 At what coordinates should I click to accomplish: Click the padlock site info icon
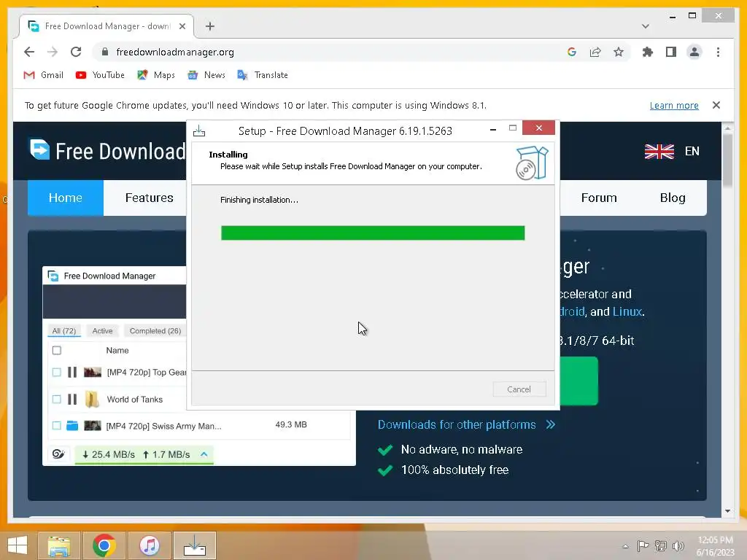(105, 52)
